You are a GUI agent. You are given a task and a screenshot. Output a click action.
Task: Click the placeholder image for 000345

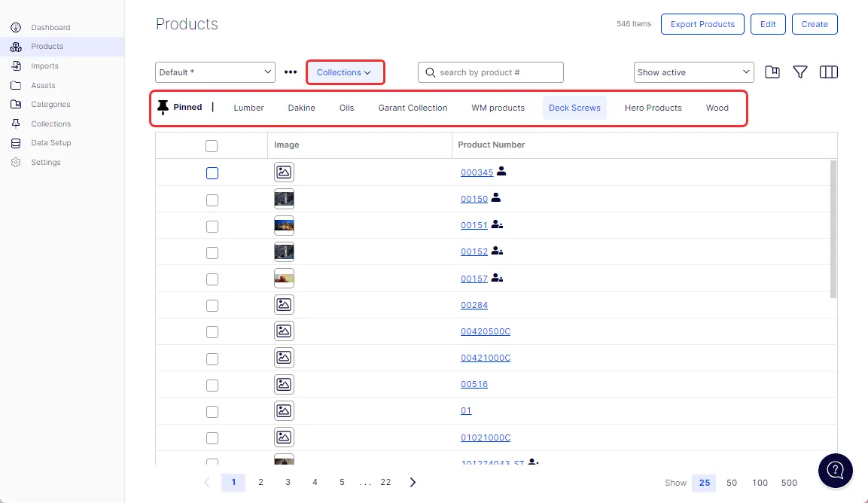[284, 172]
